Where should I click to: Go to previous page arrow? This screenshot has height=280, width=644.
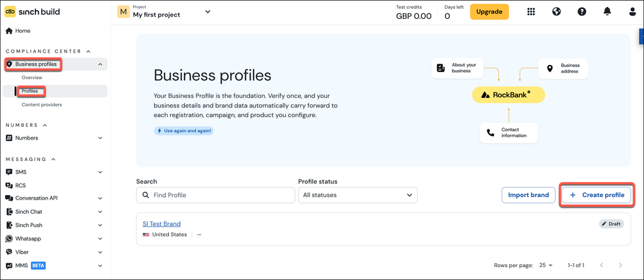point(601,265)
